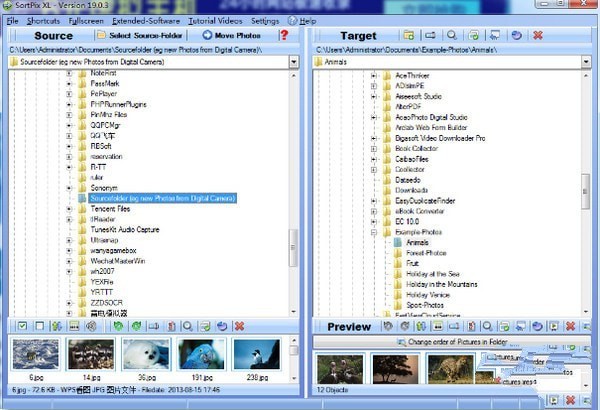The image size is (600, 410).
Task: Click the target tree vertical scrollbar thumb
Action: click(585, 191)
